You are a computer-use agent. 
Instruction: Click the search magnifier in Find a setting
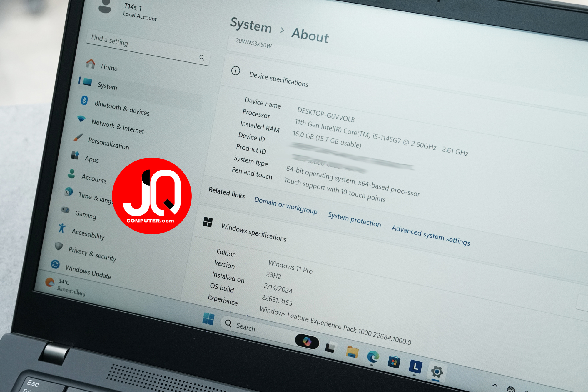pyautogui.click(x=202, y=57)
